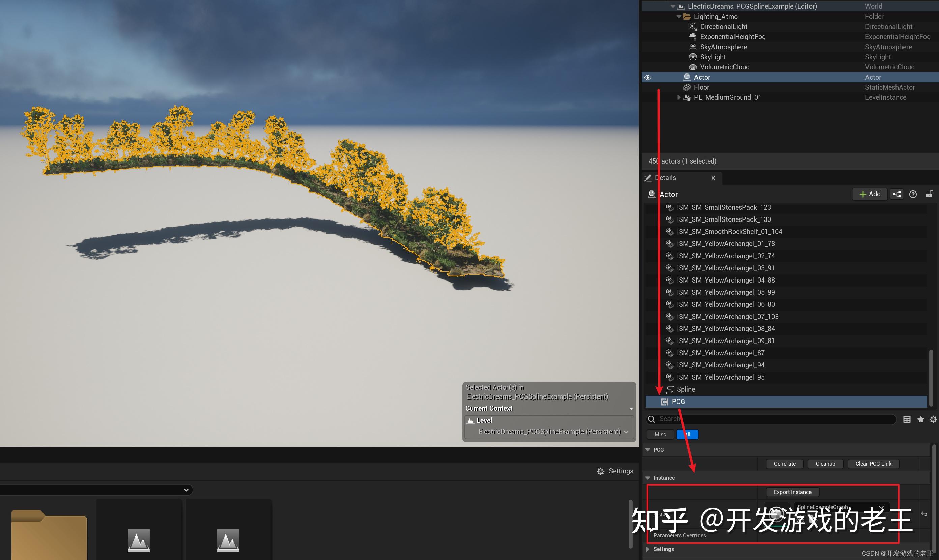Collapse the Instance section
This screenshot has height=560, width=939.
click(648, 478)
